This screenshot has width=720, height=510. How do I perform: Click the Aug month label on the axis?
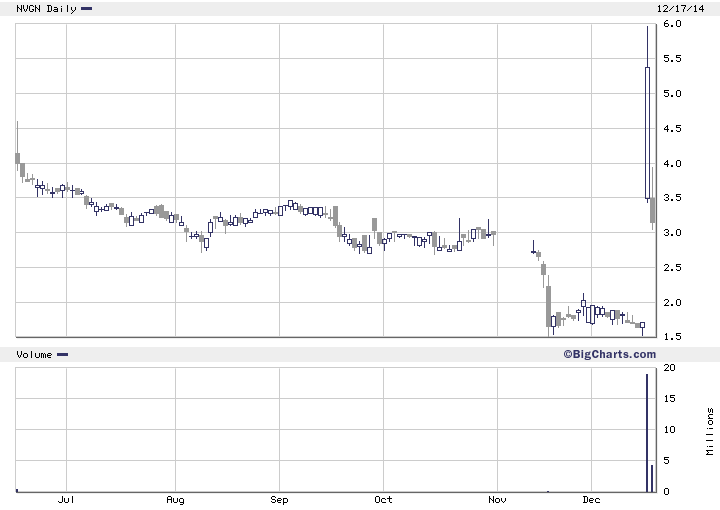coord(175,500)
